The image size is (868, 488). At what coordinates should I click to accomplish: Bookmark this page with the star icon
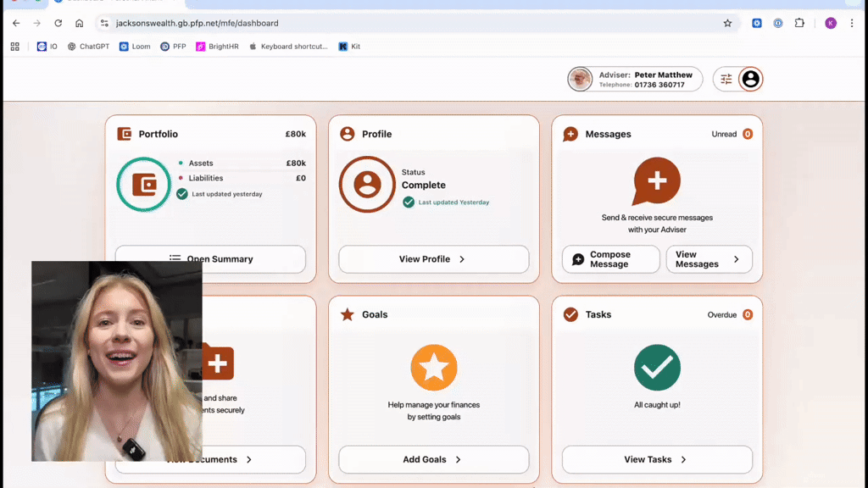click(x=727, y=23)
